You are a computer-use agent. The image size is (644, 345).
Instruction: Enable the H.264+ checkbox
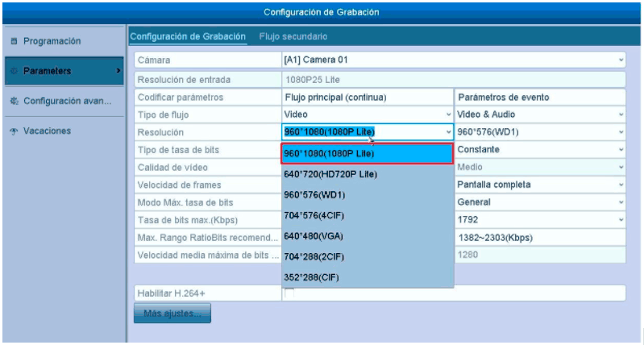pyautogui.click(x=289, y=292)
